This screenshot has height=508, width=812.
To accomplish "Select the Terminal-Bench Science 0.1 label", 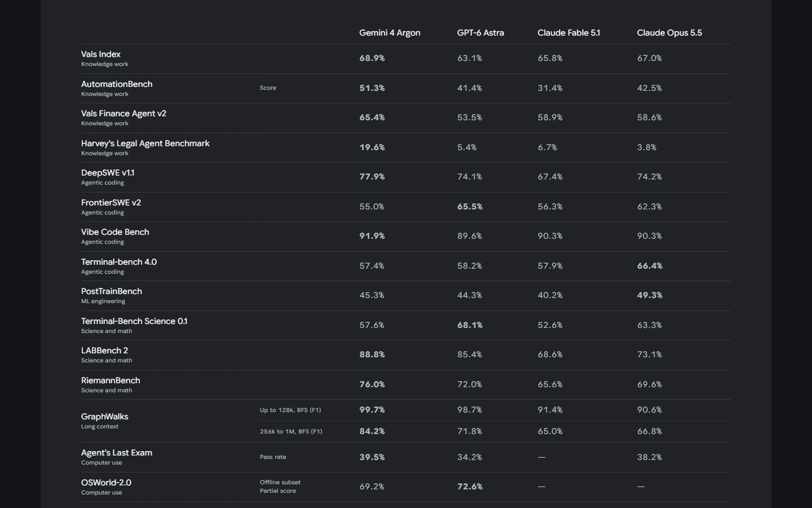I will click(x=134, y=321).
